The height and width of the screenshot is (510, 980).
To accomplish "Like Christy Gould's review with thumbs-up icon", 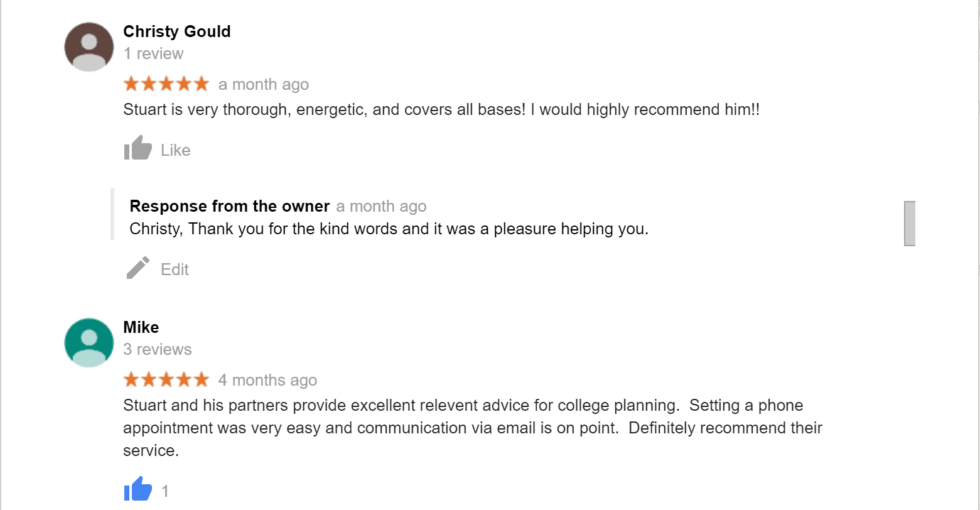I will click(x=138, y=149).
